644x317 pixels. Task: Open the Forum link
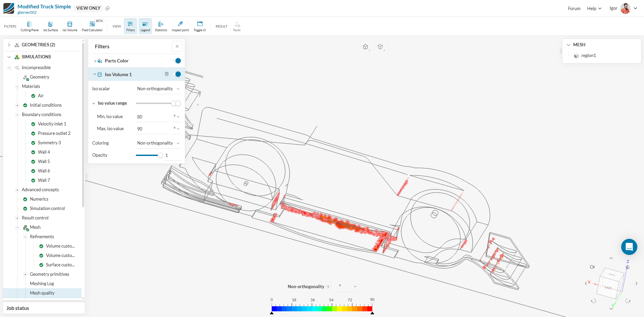tap(574, 8)
